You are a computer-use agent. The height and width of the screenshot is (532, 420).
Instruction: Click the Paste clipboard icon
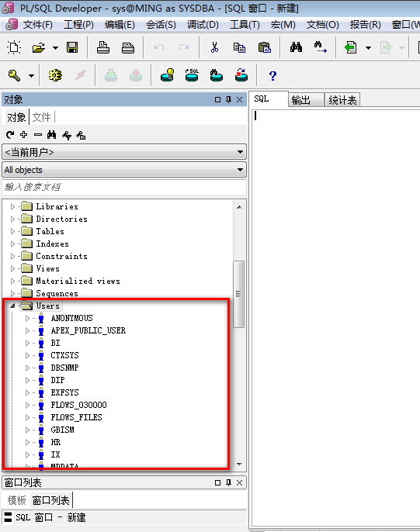pos(265,47)
